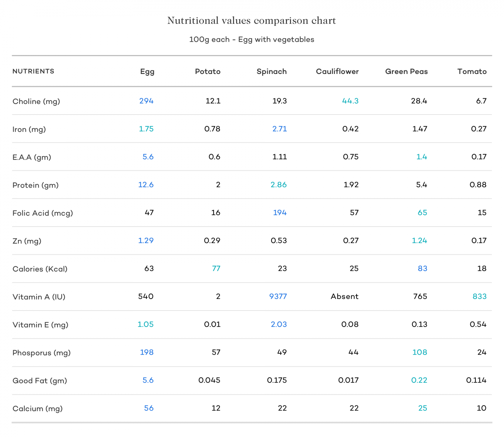Select the Absent cell under Cauliflower
Screen dimensions: 504x437
(344, 296)
